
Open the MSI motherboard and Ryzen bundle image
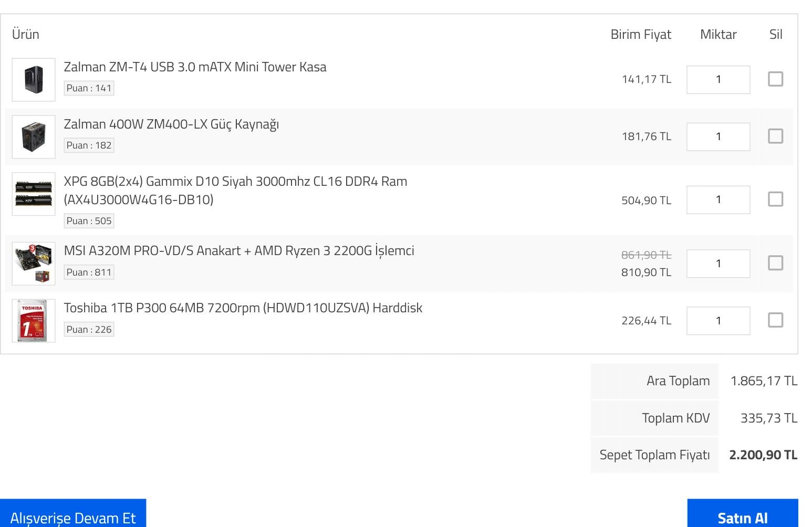coord(34,263)
